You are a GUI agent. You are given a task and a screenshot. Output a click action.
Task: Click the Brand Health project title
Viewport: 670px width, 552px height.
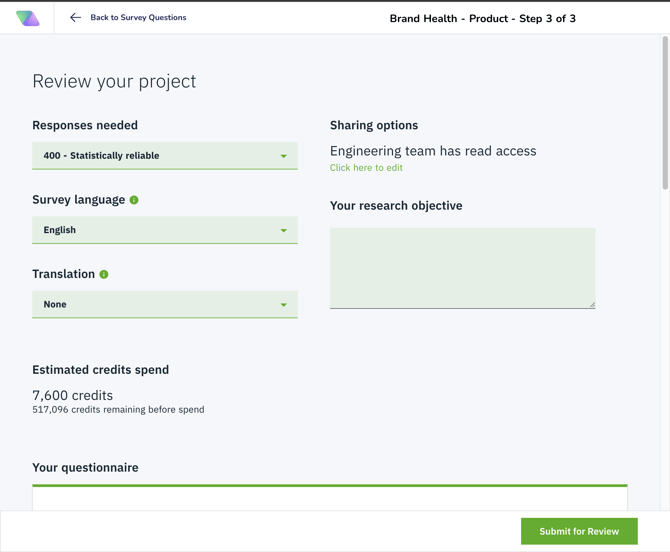482,18
